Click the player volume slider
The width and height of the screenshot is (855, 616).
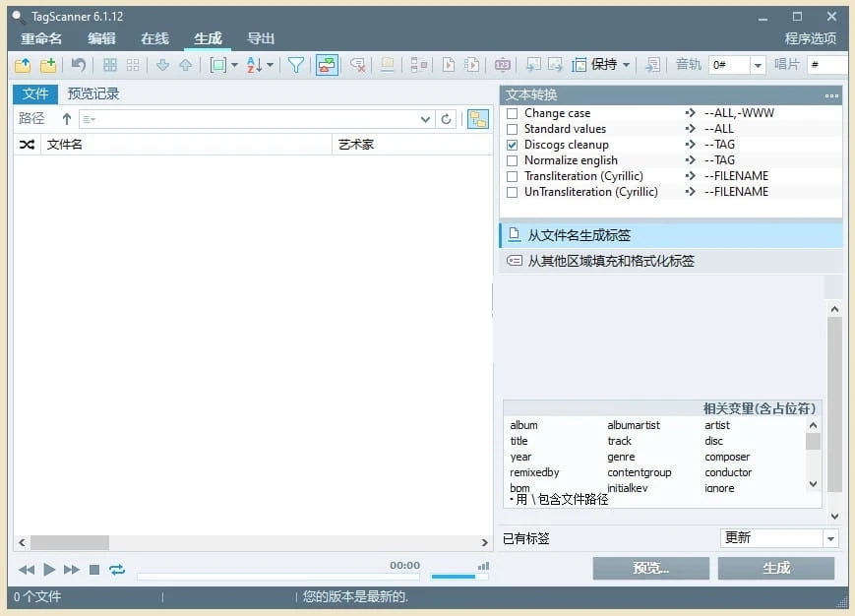tap(453, 577)
